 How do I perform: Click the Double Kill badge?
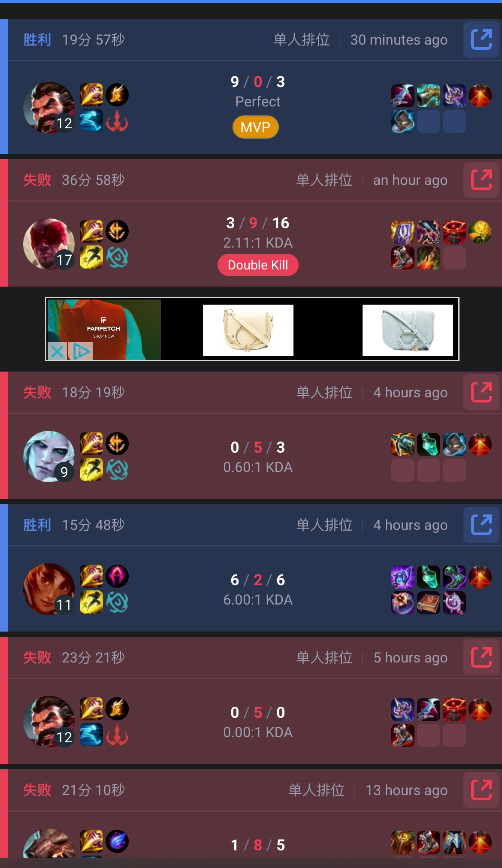tap(258, 265)
